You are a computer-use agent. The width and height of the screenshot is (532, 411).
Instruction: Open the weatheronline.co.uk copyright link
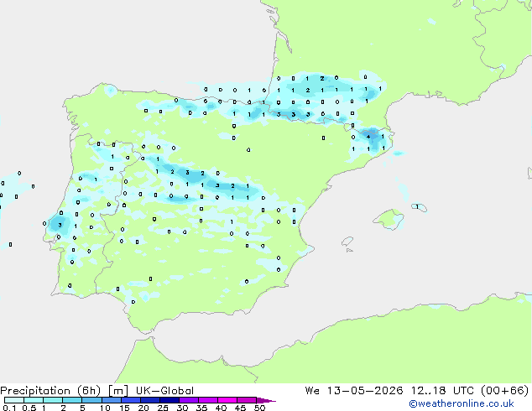(462, 403)
